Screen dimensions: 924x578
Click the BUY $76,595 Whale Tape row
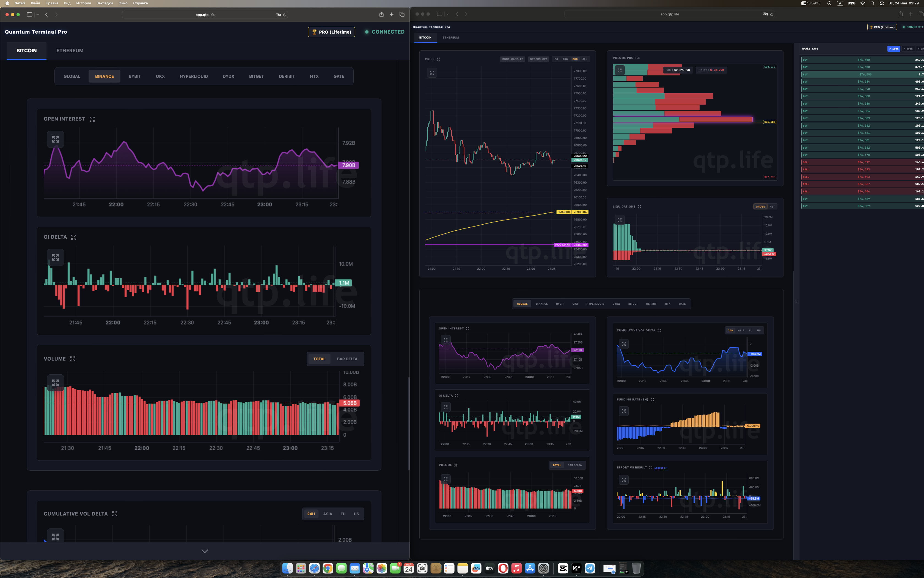click(x=862, y=75)
